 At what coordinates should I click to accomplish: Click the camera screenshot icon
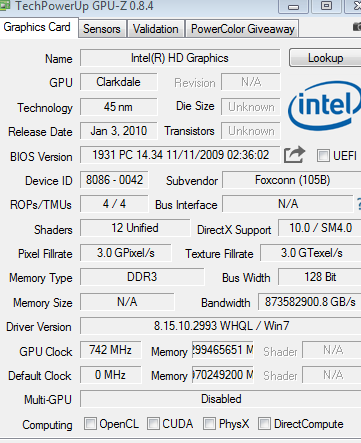pyautogui.click(x=357, y=27)
